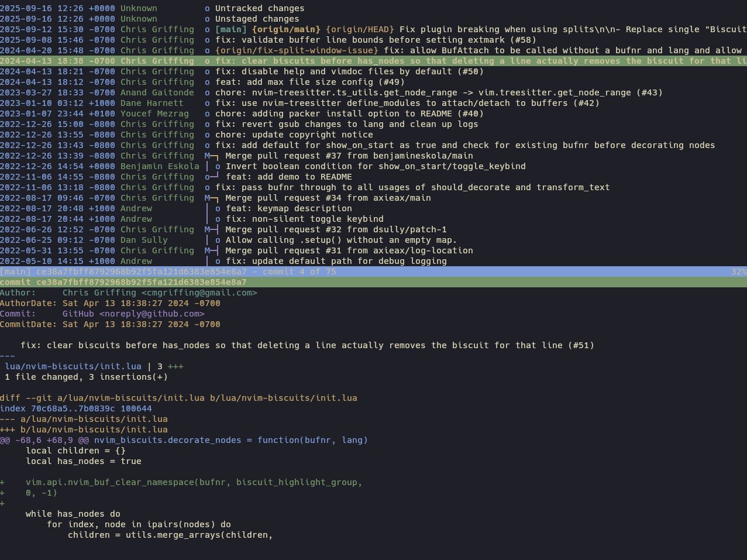747x560 pixels.
Task: Click the {origin/fix-split-window-issue} ref label
Action: coord(297,51)
